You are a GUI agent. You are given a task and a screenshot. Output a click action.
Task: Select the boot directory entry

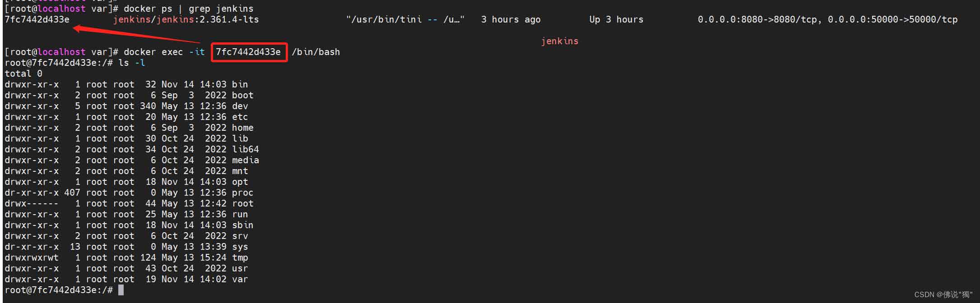coord(129,95)
